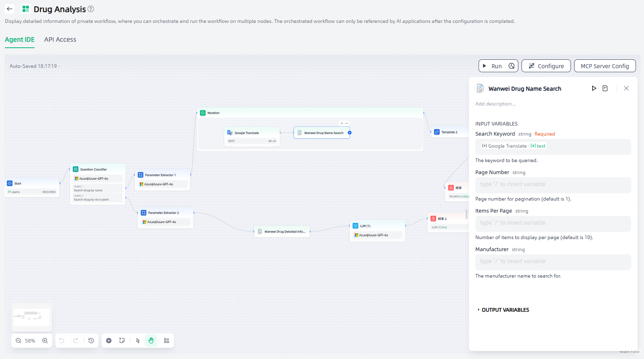The image size is (644, 359).
Task: Open MCP Server Config
Action: point(605,66)
